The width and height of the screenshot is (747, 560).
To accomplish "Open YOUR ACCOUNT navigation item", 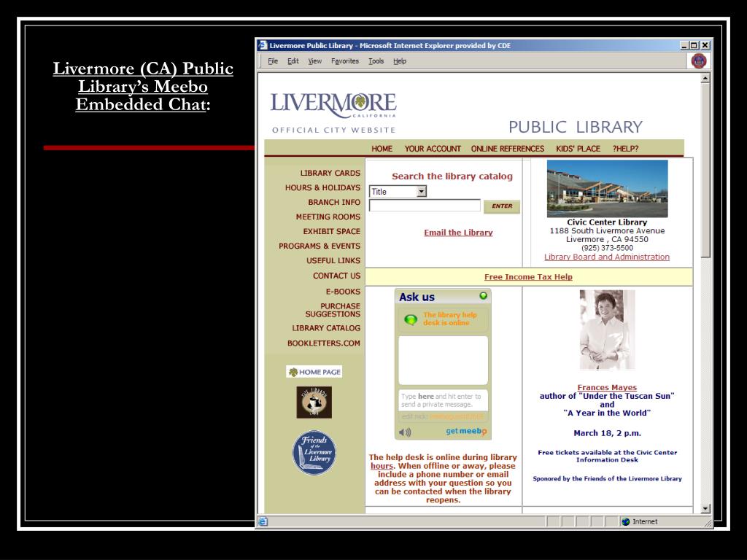I will coord(433,149).
